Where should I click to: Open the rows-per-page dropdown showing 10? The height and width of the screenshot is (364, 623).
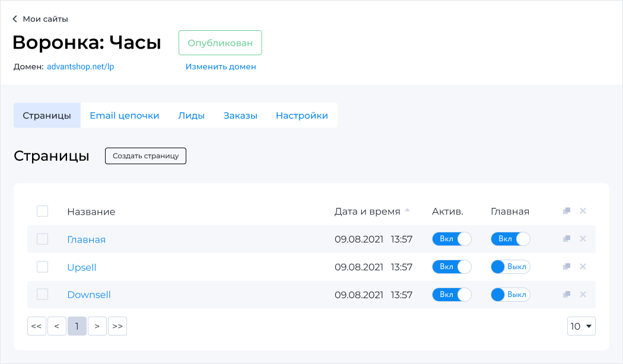pos(581,326)
